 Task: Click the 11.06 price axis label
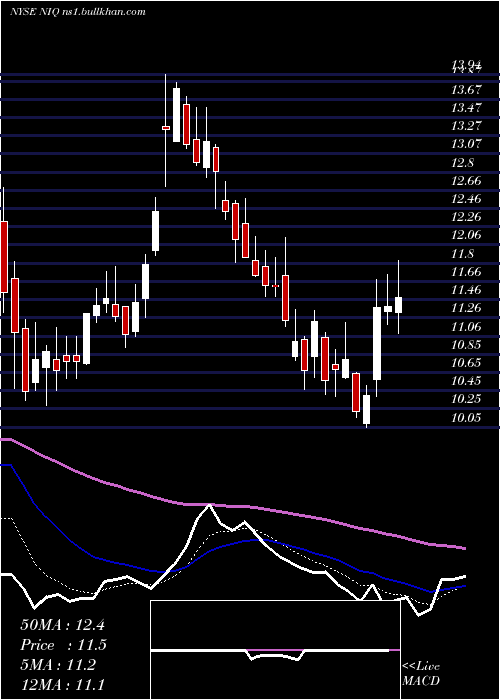[x=467, y=327]
